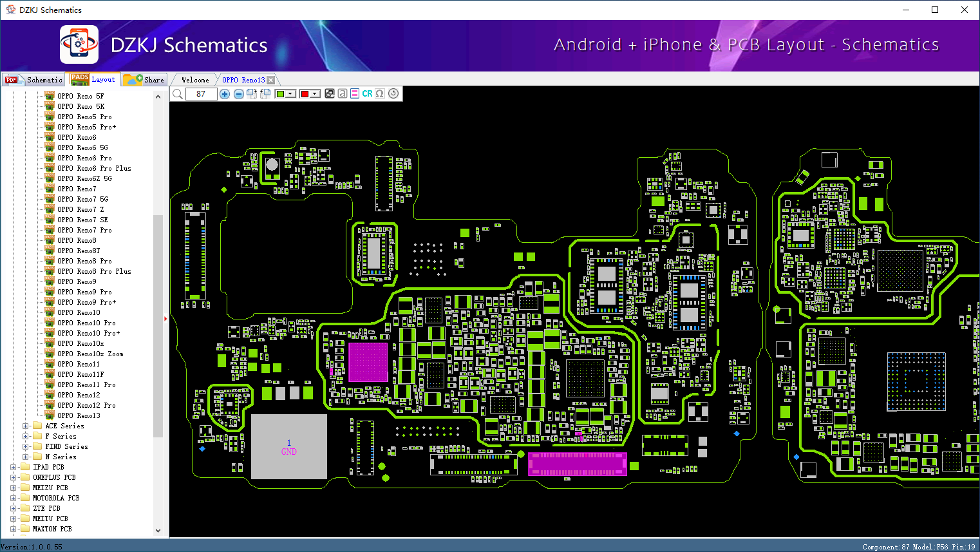Open the Share tab

click(x=144, y=80)
